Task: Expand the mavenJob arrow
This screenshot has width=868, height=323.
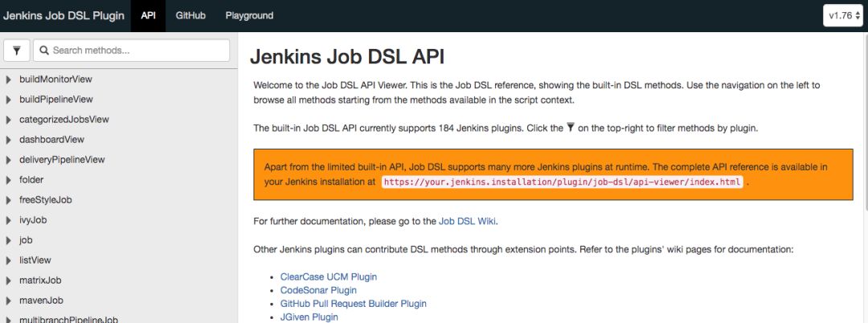Action: [x=8, y=301]
